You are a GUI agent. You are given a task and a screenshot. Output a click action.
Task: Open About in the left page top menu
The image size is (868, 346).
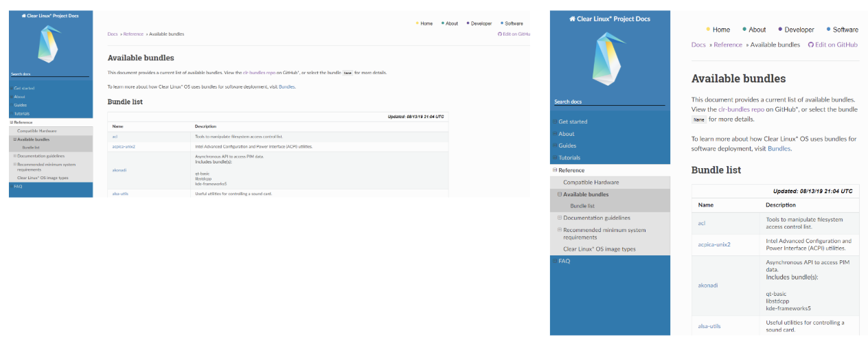coord(451,23)
